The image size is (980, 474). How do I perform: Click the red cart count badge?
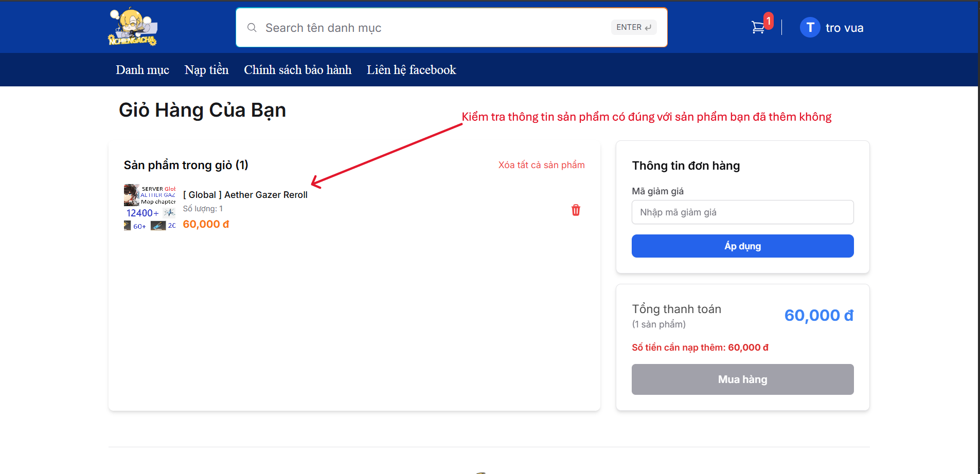(768, 21)
